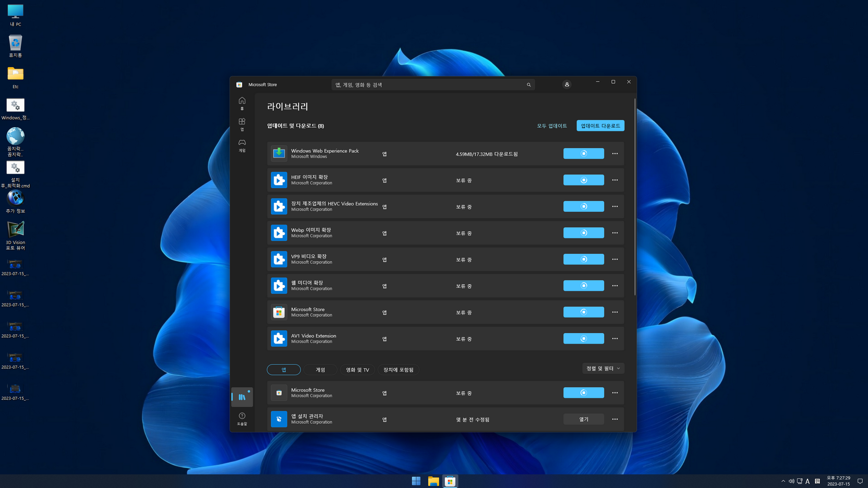Stop the pending 웹 미디어 확장 update
The height and width of the screenshot is (488, 868).
pyautogui.click(x=584, y=286)
